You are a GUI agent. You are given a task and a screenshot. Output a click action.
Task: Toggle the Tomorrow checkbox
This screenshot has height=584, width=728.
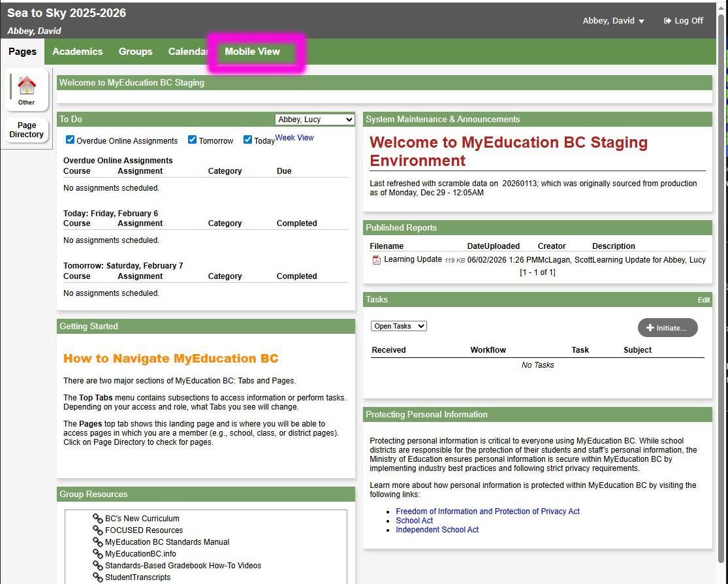(x=192, y=140)
